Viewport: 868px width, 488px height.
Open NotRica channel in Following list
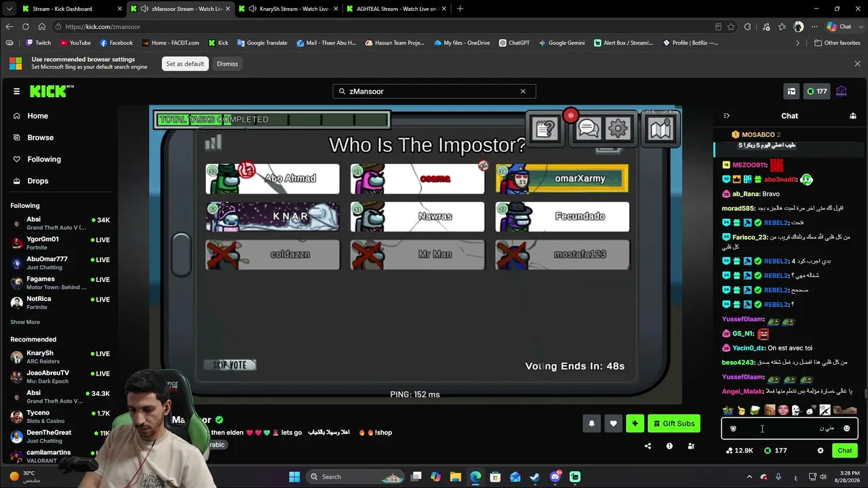tap(60, 302)
